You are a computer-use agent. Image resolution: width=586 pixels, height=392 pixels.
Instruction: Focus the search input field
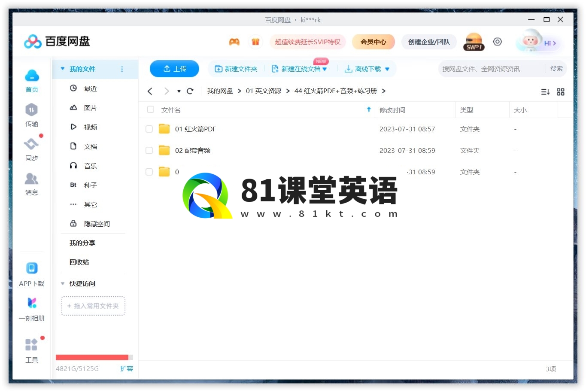pos(492,69)
